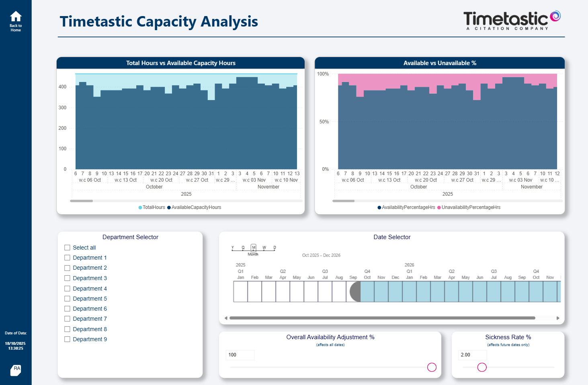Set timeline granularity to Quarter (Q)

point(243,248)
